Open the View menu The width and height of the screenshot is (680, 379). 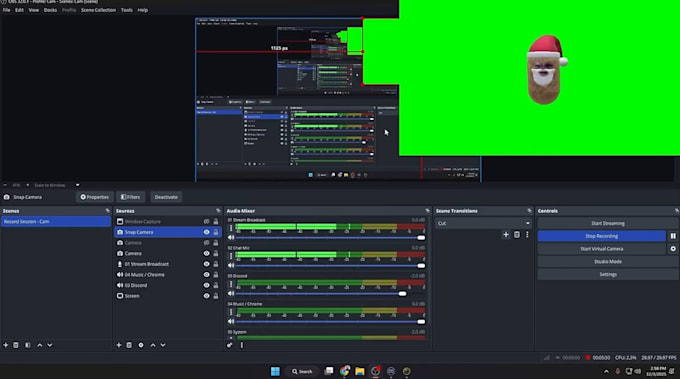coord(34,10)
